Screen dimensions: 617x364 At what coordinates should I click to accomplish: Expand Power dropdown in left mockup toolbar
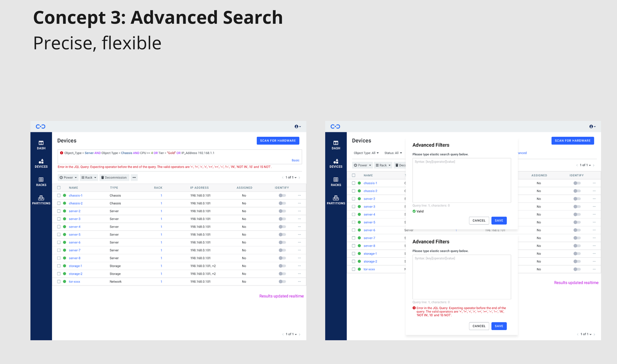click(x=68, y=178)
